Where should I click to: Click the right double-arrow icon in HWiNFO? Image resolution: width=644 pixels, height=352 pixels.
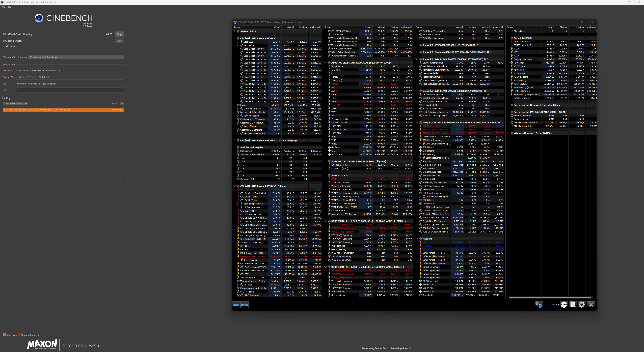tap(245, 305)
